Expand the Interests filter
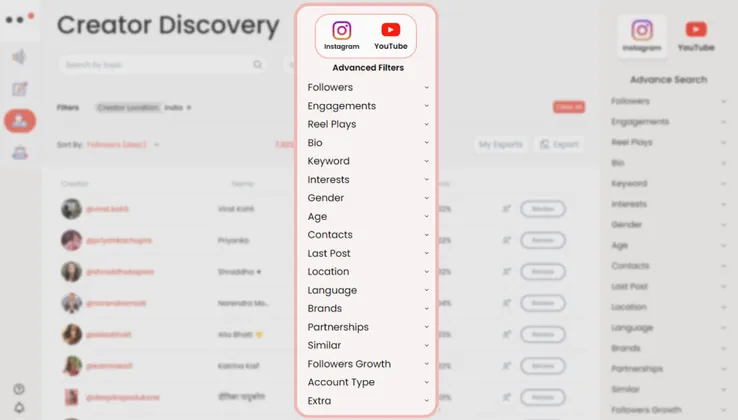738x420 pixels. pos(368,179)
